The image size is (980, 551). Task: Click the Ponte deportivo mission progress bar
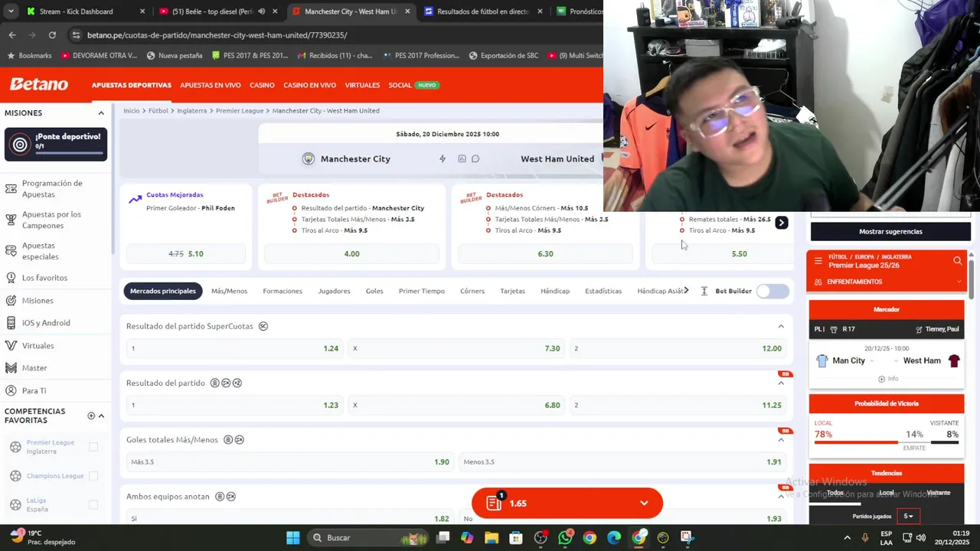[x=69, y=152]
